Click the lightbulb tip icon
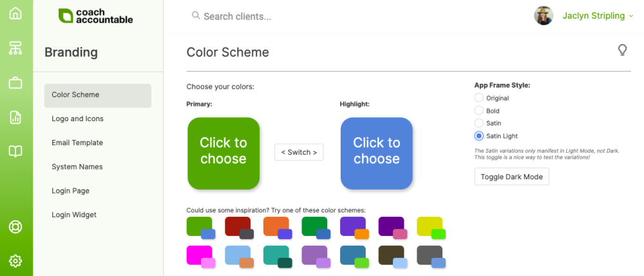 pos(622,50)
